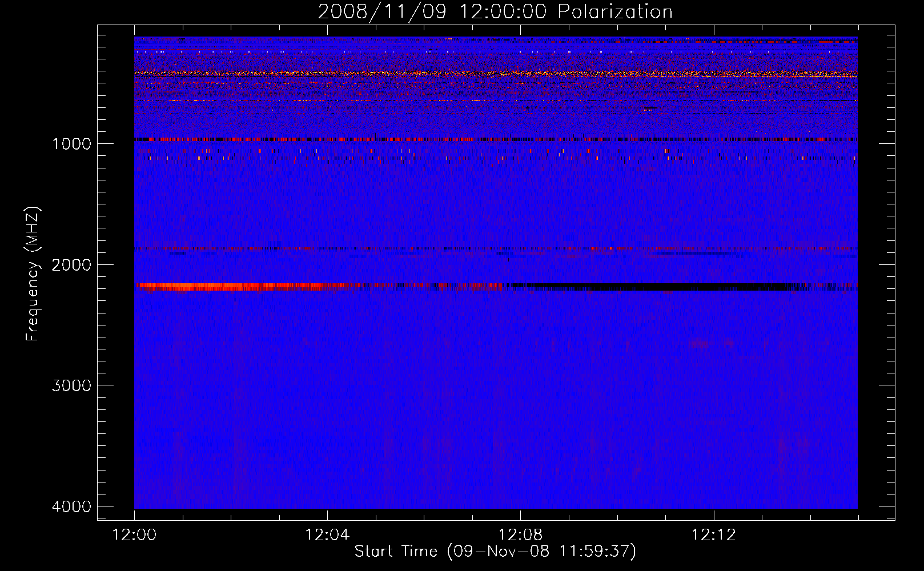This screenshot has width=924, height=571.
Task: Click the 'Frequency (MHZ)' y-axis label
Action: [x=33, y=274]
